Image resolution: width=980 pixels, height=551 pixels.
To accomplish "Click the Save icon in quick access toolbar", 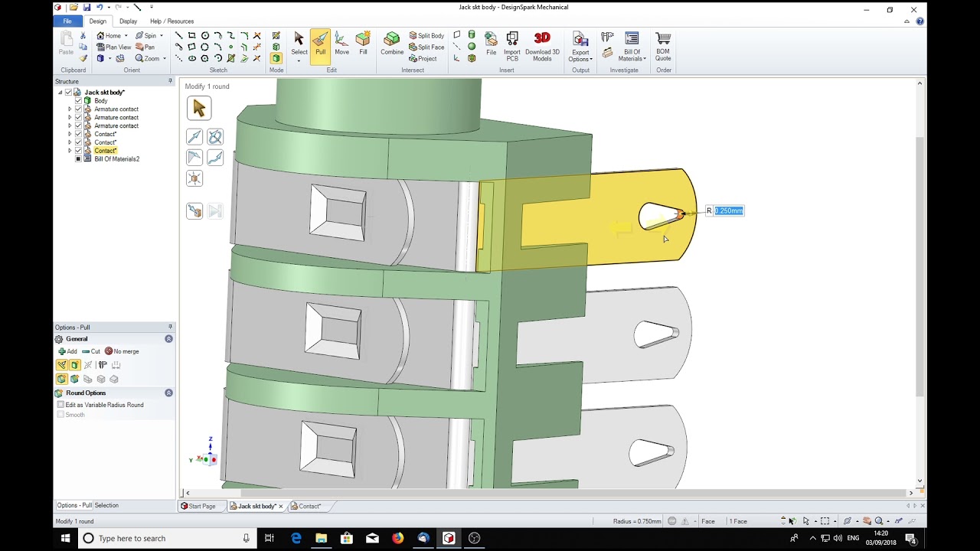I will click(x=87, y=7).
